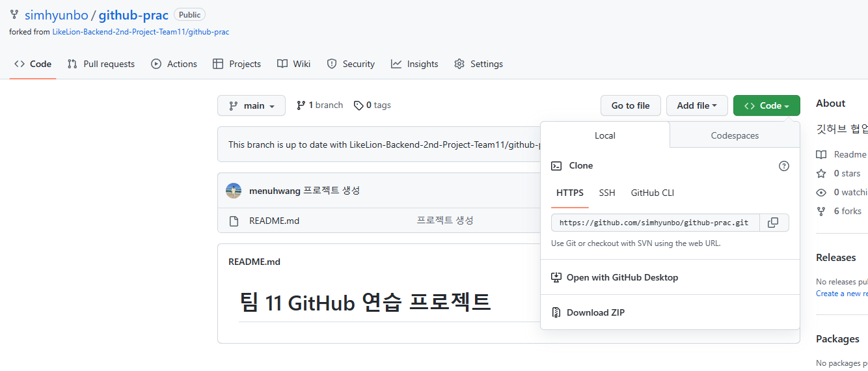Click the GitHub Desktop download icon
The image size is (868, 371).
point(556,277)
